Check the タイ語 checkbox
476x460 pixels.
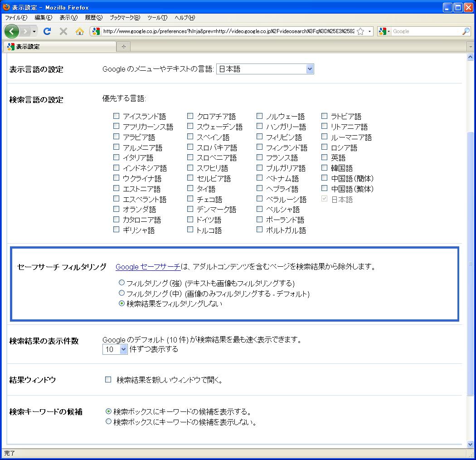(190, 188)
